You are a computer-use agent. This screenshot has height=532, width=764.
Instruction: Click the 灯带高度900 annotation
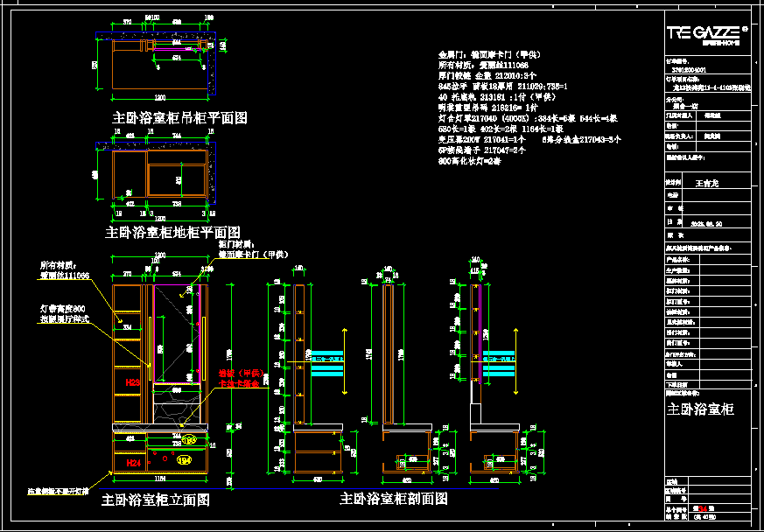[62, 309]
